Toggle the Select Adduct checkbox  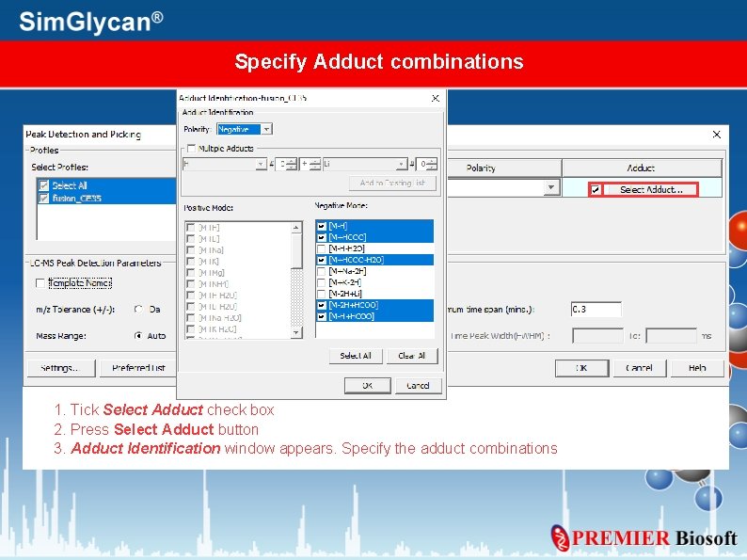[595, 190]
